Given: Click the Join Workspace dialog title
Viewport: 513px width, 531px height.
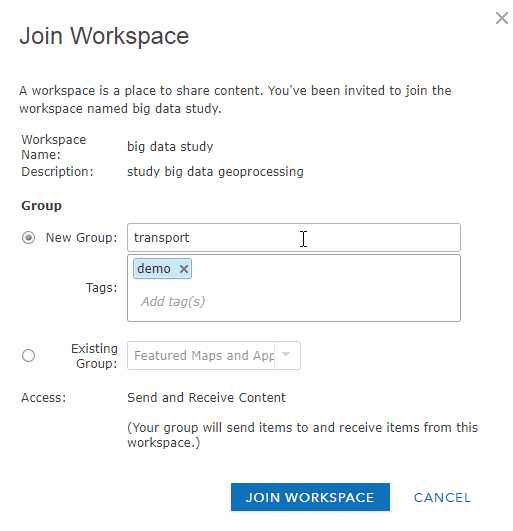Looking at the screenshot, I should [104, 36].
